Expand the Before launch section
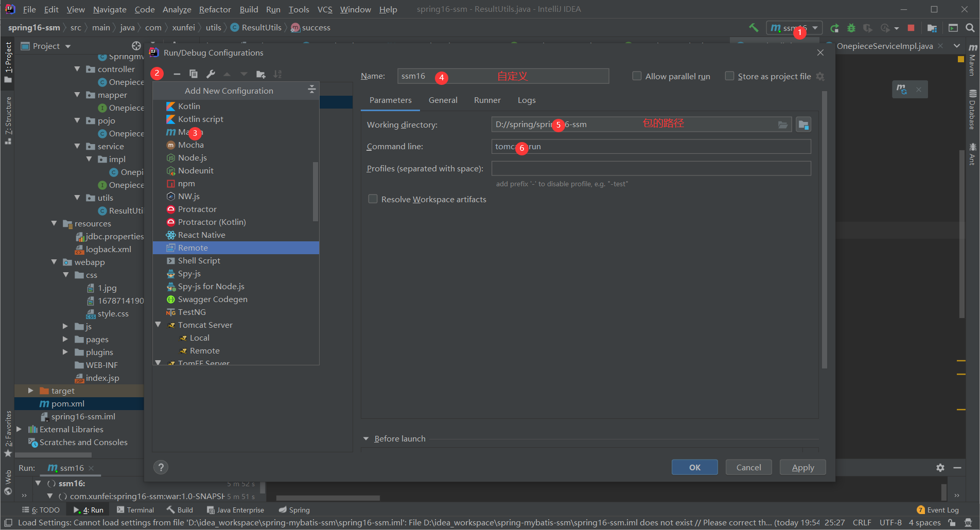Screen dimensions: 980x530 (366, 439)
